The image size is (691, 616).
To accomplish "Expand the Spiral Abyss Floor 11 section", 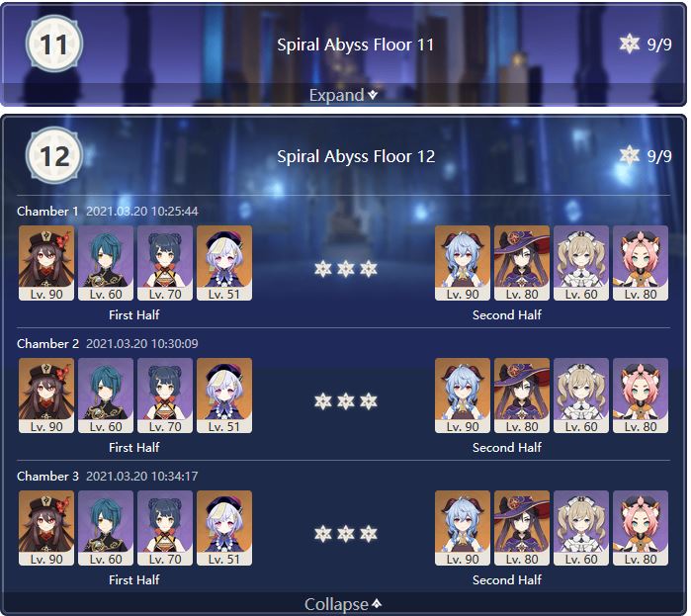I will [x=343, y=95].
